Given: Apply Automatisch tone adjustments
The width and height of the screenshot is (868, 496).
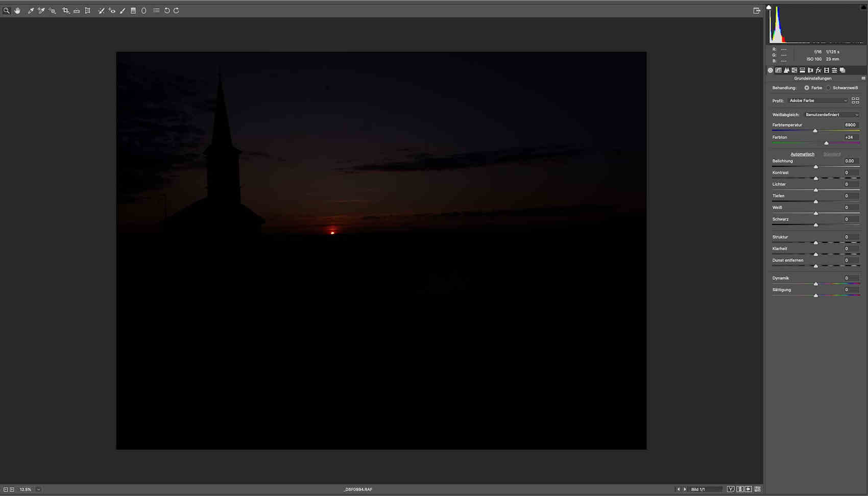Looking at the screenshot, I should (802, 154).
